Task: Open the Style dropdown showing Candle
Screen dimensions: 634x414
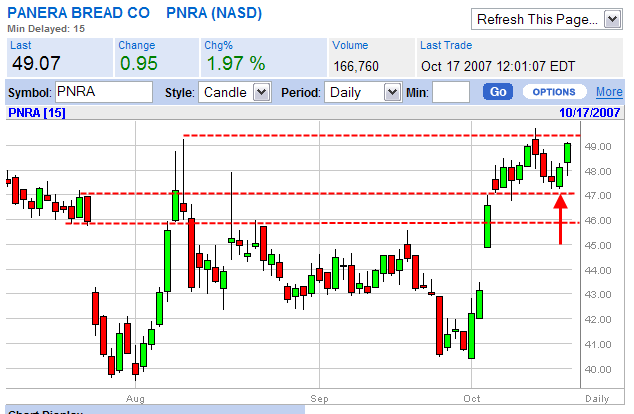Action: click(235, 93)
